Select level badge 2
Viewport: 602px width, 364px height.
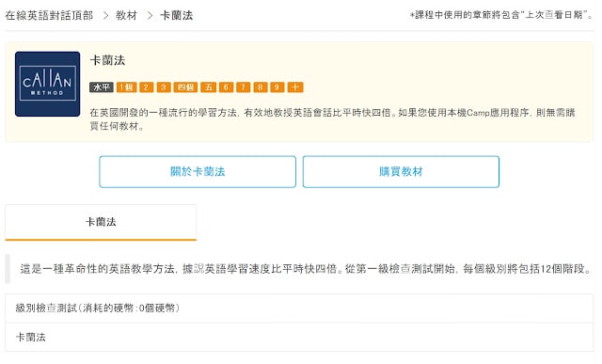(147, 87)
